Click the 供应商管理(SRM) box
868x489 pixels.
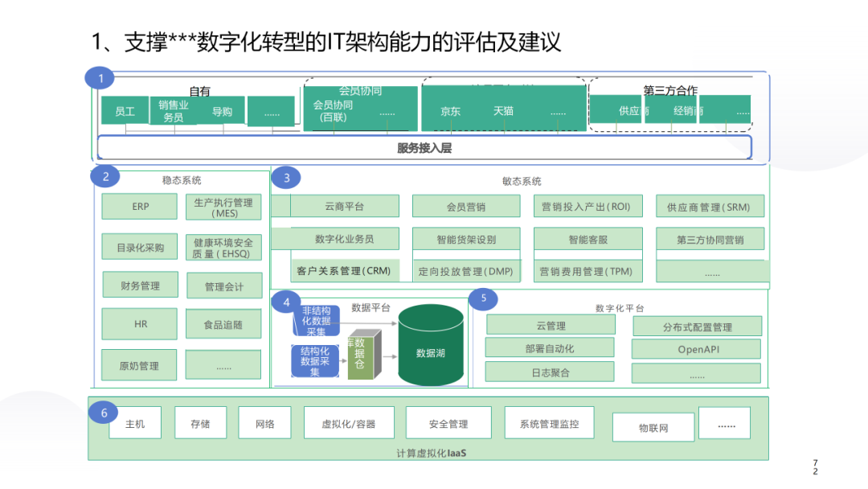710,206
